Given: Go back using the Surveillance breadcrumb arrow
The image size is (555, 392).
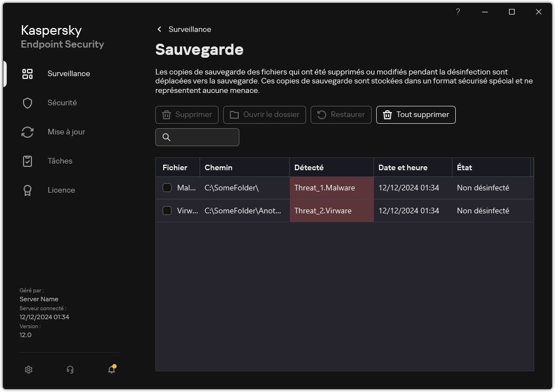Looking at the screenshot, I should [159, 29].
